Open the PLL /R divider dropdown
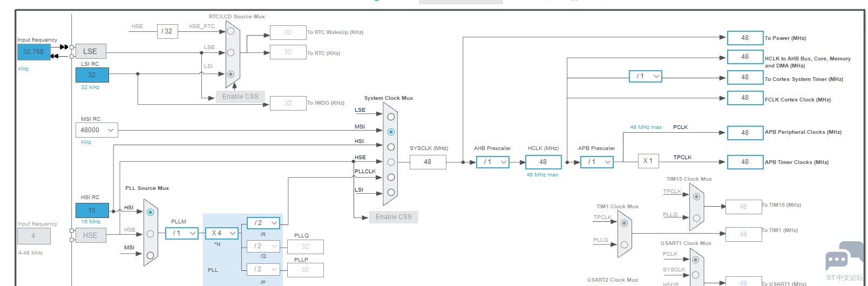The image size is (868, 286). pos(263,223)
